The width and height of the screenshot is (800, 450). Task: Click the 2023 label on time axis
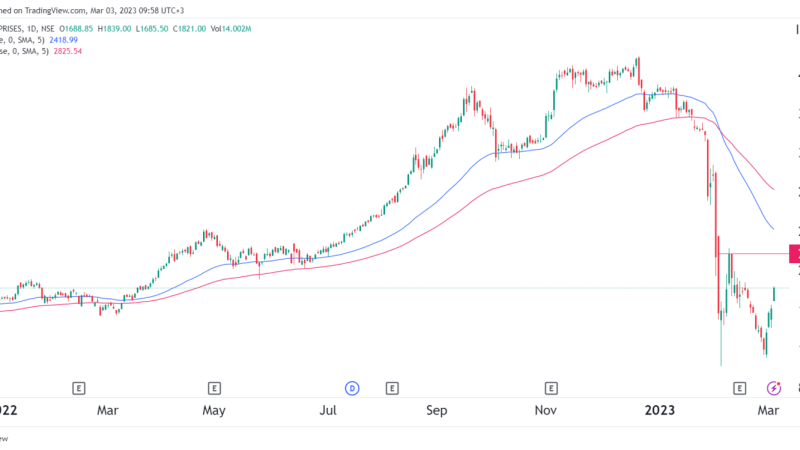660,410
